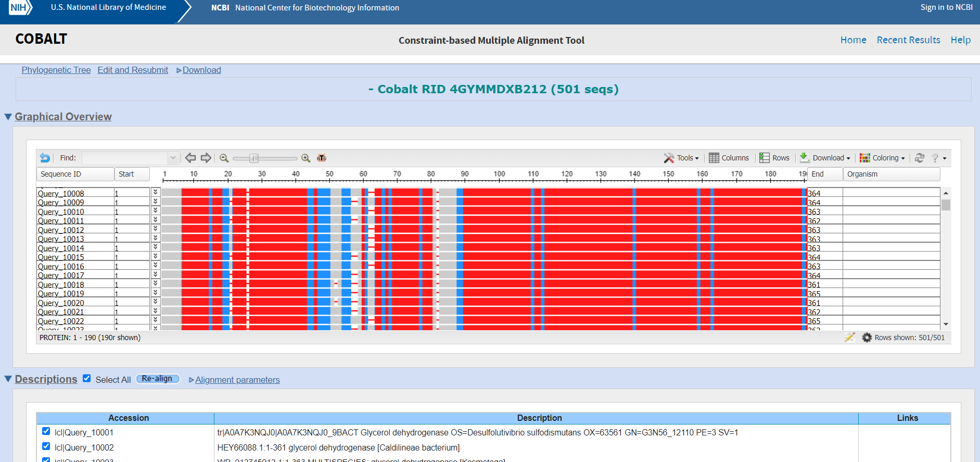Click Edit and Resubmit link
Image resolution: width=980 pixels, height=462 pixels.
coord(133,70)
